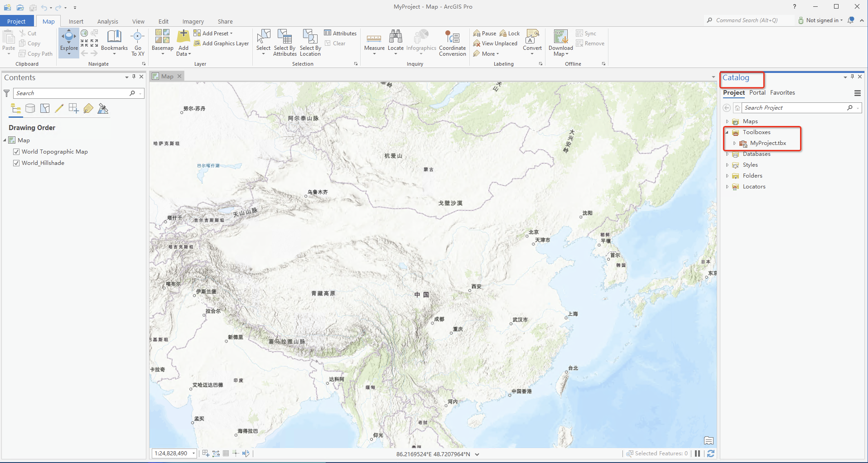Click refresh icon in map status bar
Viewport: 868px width, 463px height.
click(x=711, y=453)
